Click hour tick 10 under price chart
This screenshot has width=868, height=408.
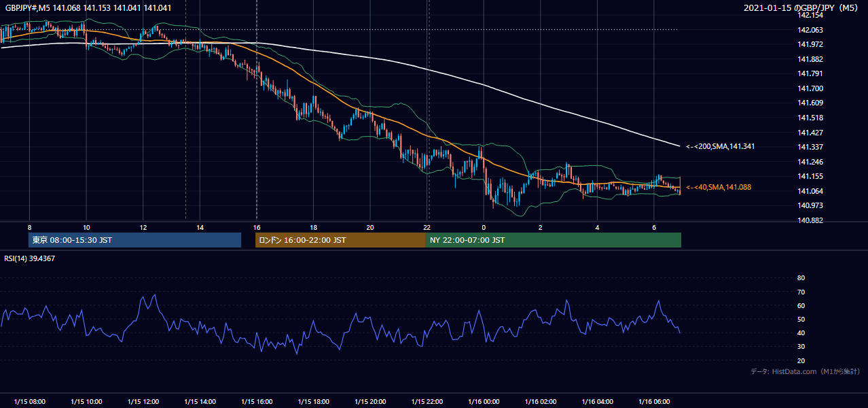tap(86, 227)
